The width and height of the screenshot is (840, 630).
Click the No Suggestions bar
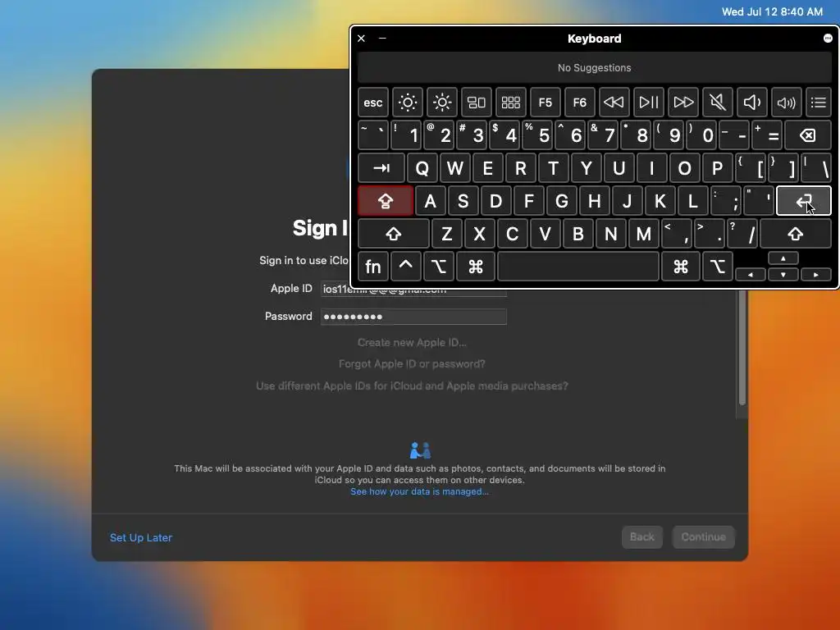pos(594,68)
